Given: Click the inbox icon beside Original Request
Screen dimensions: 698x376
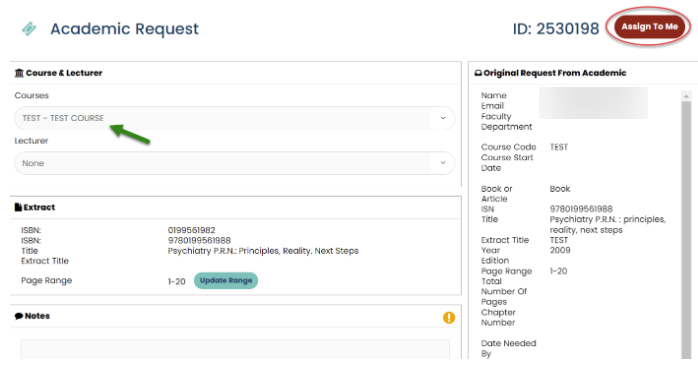Looking at the screenshot, I should 478,73.
